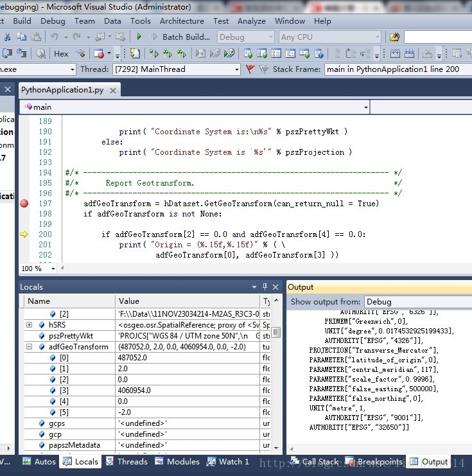This screenshot has width=472, height=476.
Task: Click the Paste icon in toolbar
Action: point(35,37)
